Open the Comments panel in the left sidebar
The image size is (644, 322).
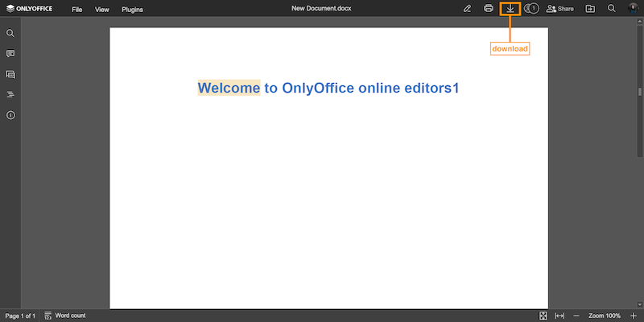tap(10, 54)
